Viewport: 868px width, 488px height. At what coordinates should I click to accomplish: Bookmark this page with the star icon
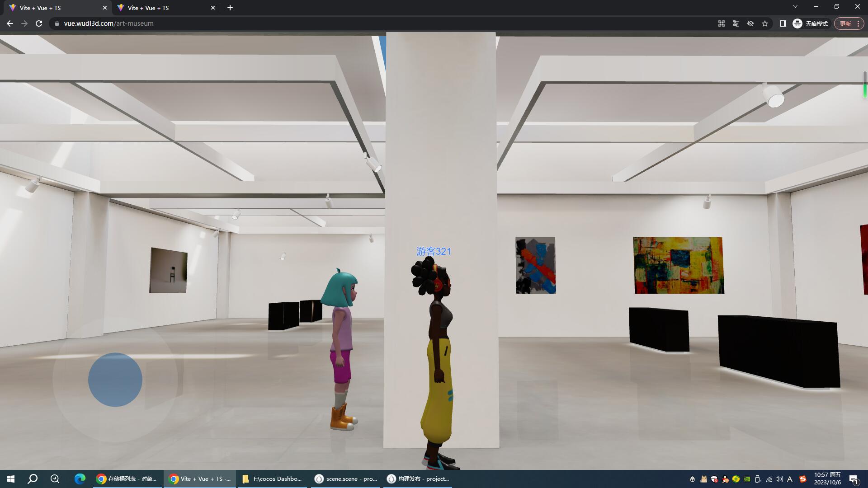(765, 23)
